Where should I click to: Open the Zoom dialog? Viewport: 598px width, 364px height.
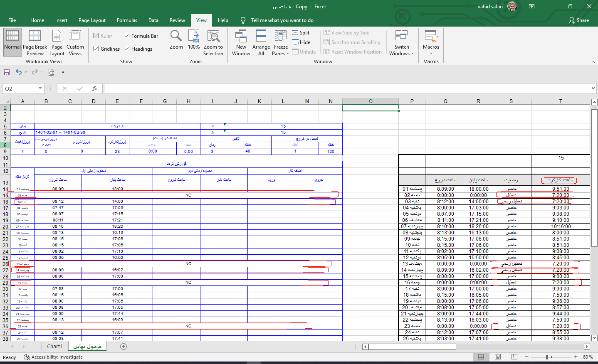tap(176, 40)
